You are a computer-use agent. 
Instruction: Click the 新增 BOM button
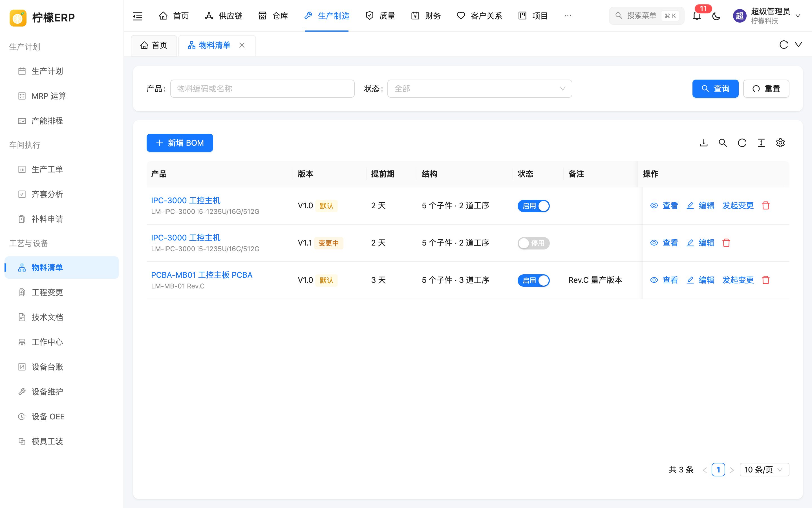click(180, 143)
